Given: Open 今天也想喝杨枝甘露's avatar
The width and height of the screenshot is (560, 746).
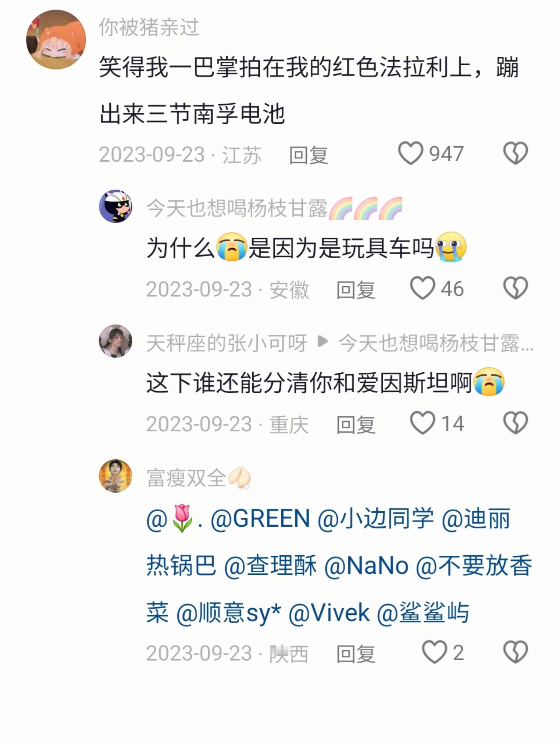Looking at the screenshot, I should click(x=115, y=206).
